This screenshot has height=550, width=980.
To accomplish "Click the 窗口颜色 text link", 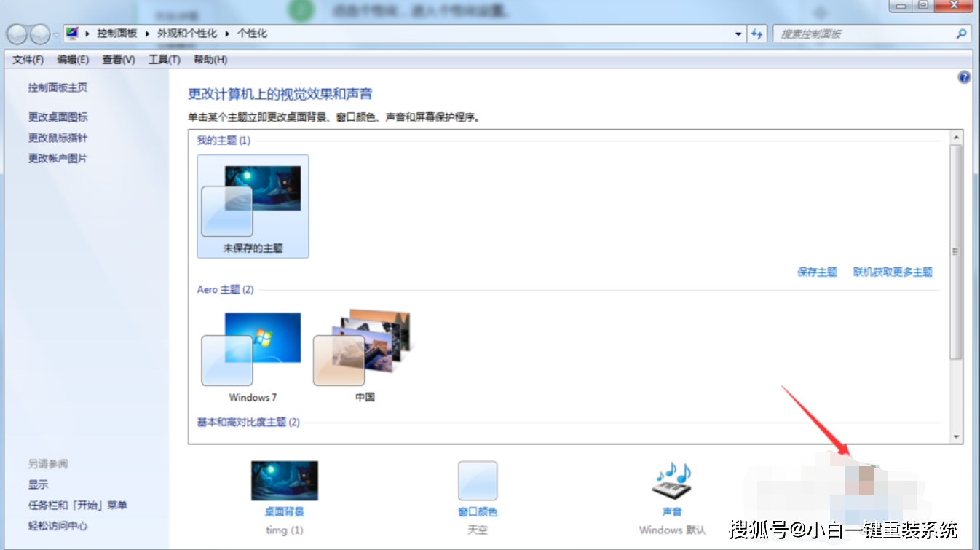I will [478, 512].
